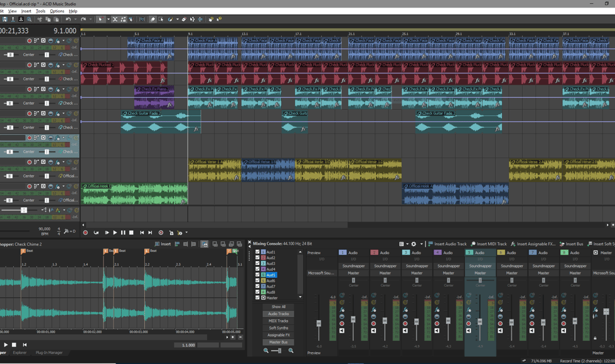Stop playback in the main transport
The image size is (615, 364).
point(131,233)
